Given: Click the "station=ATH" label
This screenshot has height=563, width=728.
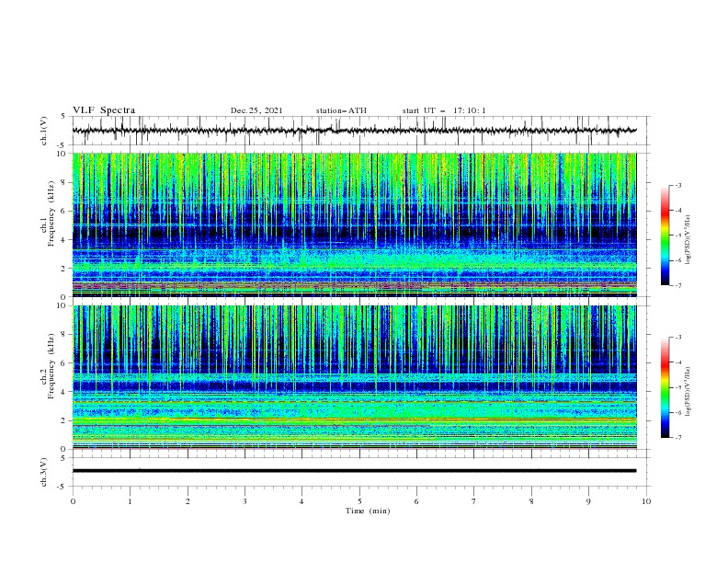Looking at the screenshot, I should pyautogui.click(x=341, y=110).
